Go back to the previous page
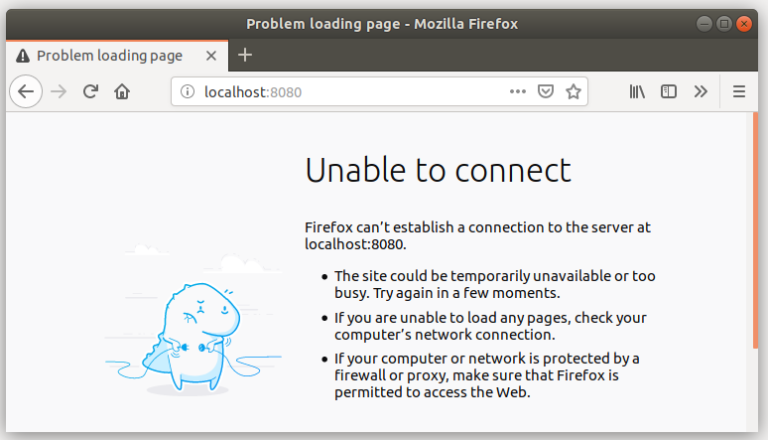Image resolution: width=768 pixels, height=440 pixels. pos(25,92)
